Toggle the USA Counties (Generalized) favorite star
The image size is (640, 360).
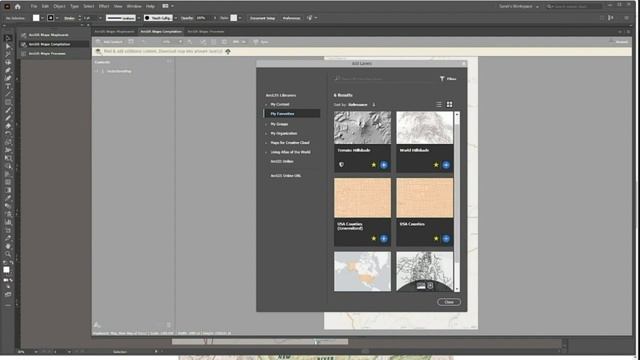(373, 239)
